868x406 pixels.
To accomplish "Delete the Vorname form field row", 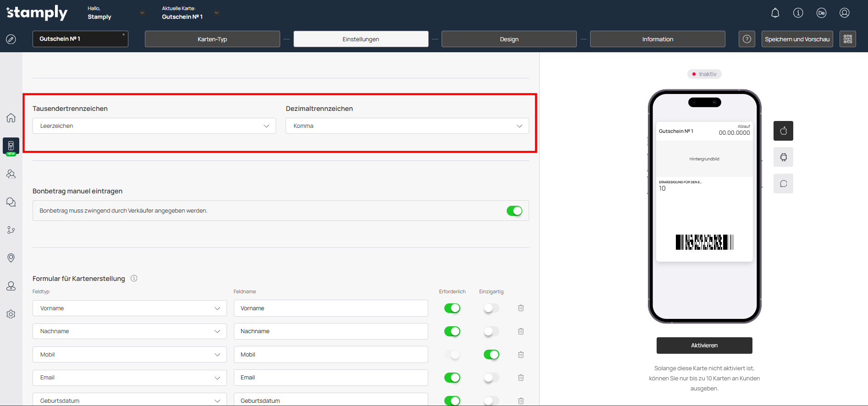I will tap(521, 308).
